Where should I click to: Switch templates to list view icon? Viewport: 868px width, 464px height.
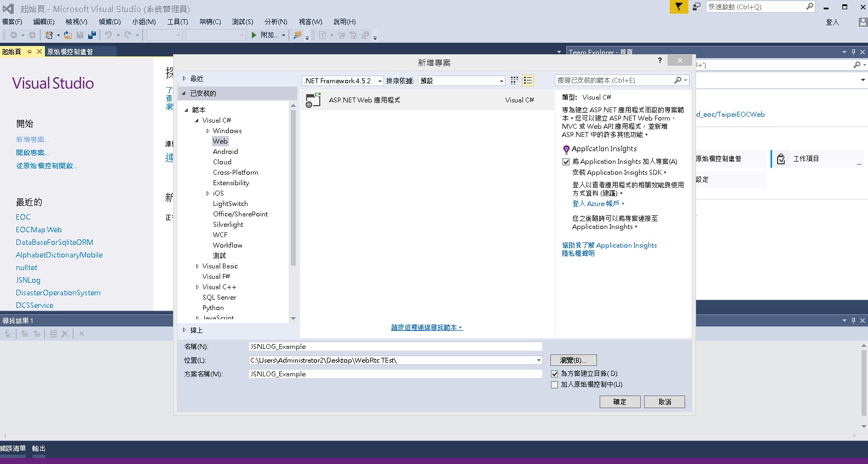coord(528,81)
